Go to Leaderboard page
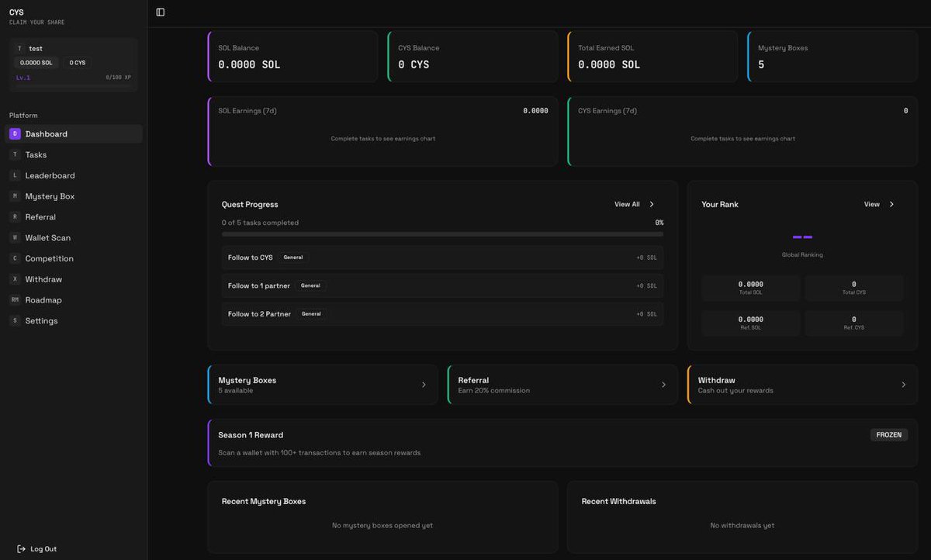Image resolution: width=931 pixels, height=560 pixels. (74, 175)
